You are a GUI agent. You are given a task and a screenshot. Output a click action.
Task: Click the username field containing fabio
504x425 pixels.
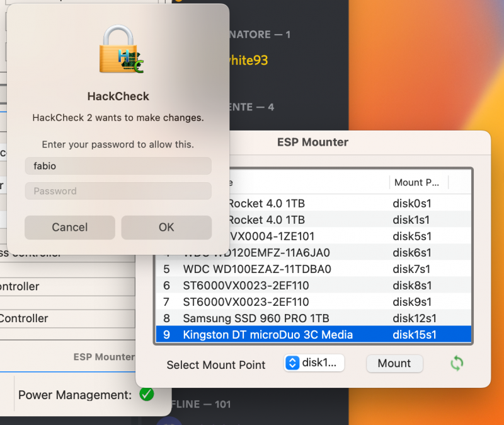point(118,166)
